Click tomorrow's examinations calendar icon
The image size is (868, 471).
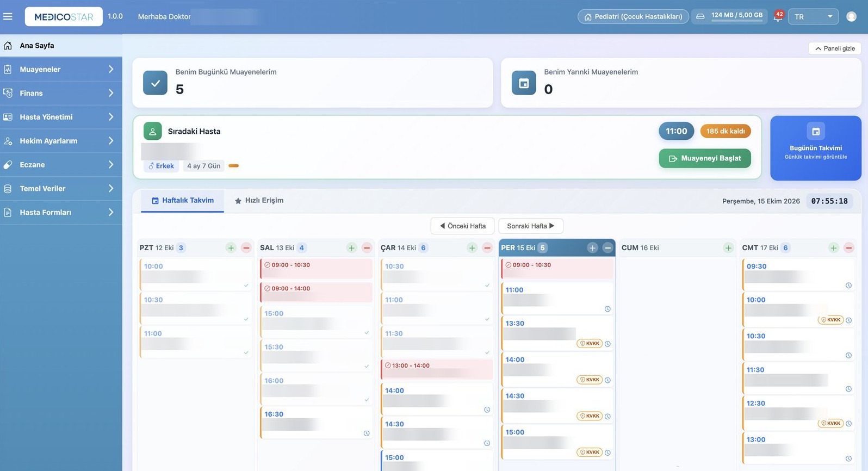tap(524, 83)
